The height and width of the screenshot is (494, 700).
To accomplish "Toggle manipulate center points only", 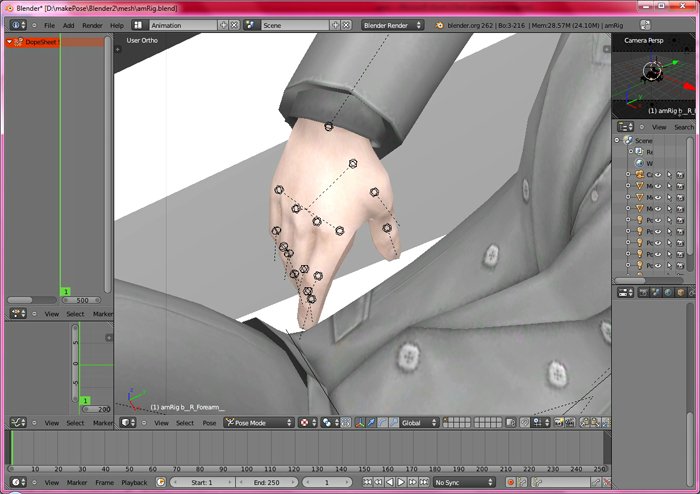I will pyautogui.click(x=346, y=423).
